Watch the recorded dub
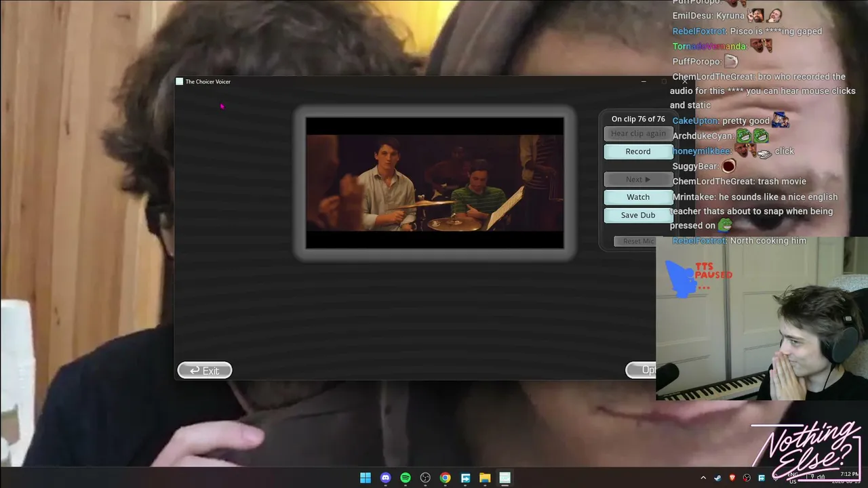Screen dimensions: 868x488 [638, 197]
